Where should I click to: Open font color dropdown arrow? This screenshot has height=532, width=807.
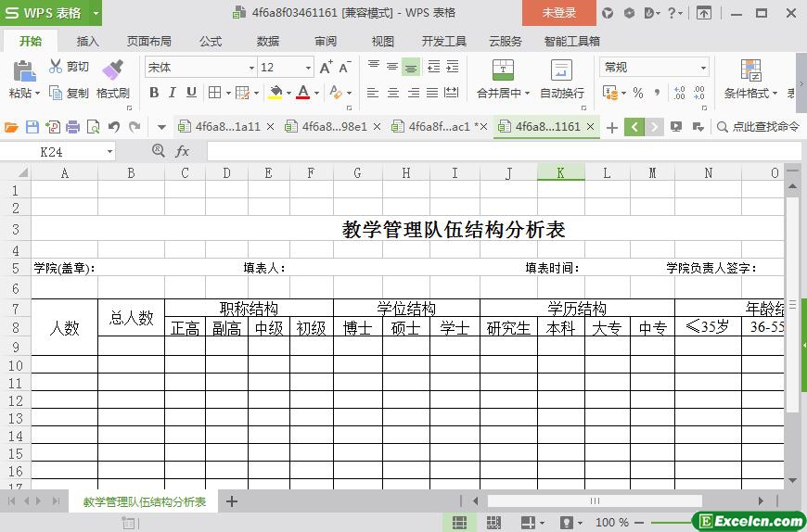pos(316,93)
